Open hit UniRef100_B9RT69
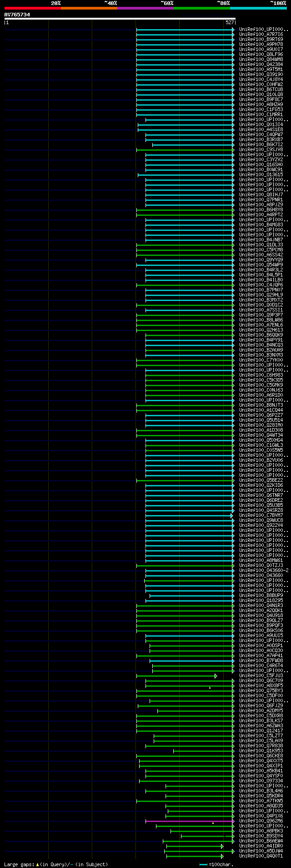 tap(261, 39)
